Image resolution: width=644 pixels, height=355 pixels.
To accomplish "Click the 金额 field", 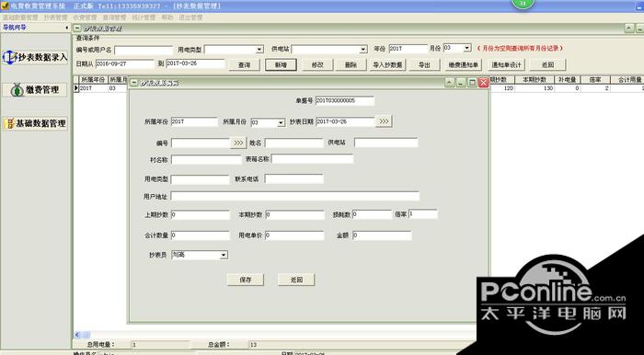I will [x=382, y=235].
